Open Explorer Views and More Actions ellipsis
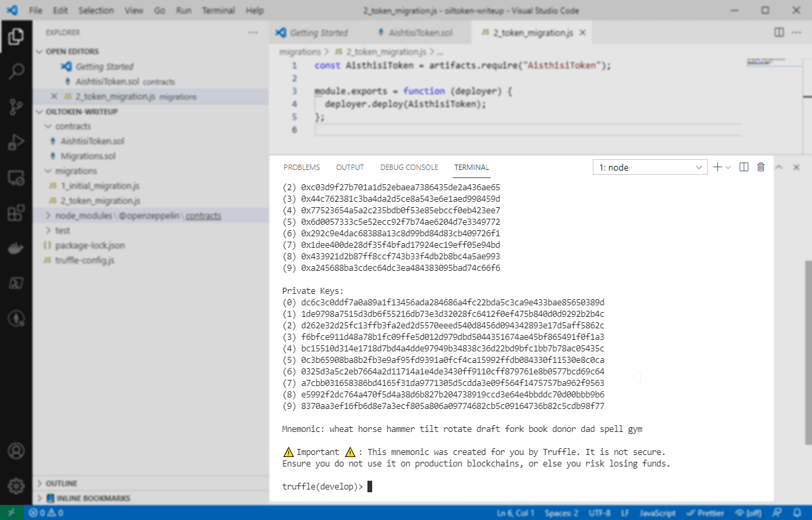The image size is (812, 520). tap(253, 32)
